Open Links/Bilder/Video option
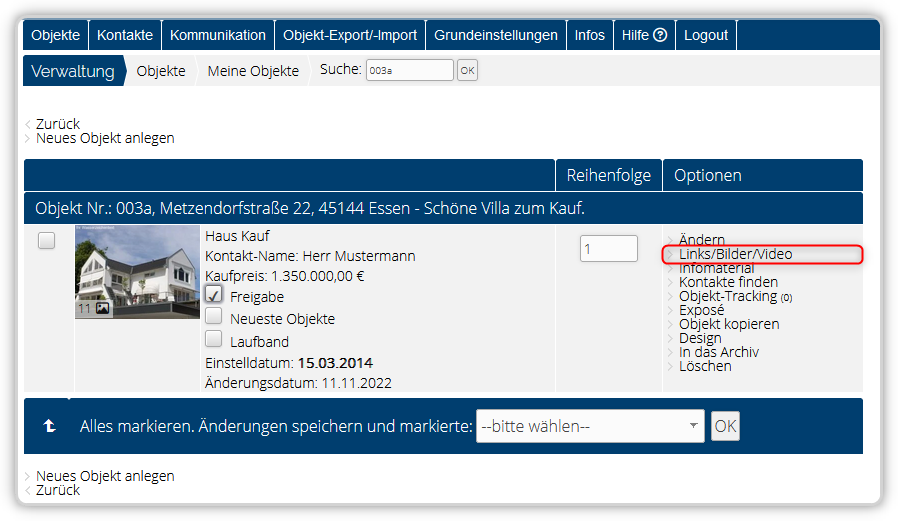The image size is (898, 521). (735, 254)
